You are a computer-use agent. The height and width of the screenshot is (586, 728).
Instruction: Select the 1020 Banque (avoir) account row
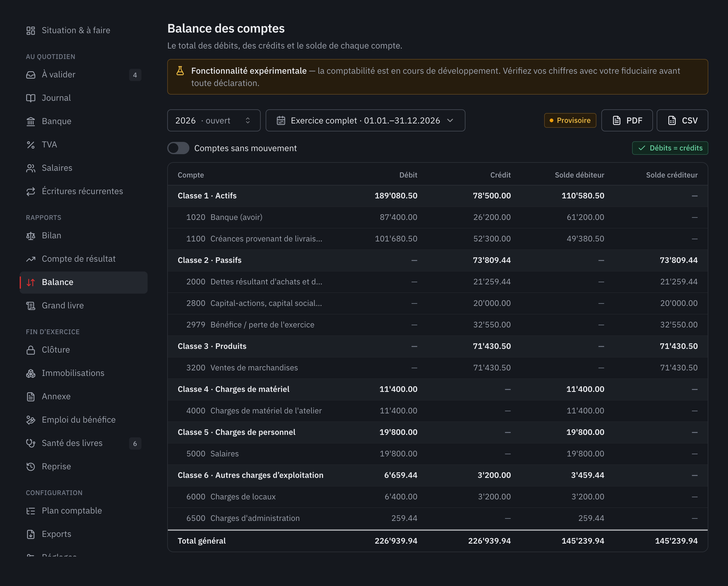438,217
